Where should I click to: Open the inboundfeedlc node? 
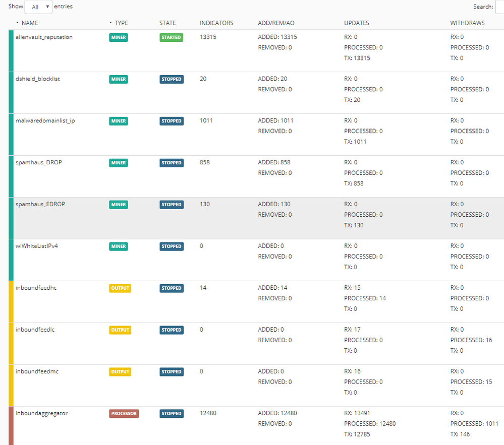coord(34,330)
